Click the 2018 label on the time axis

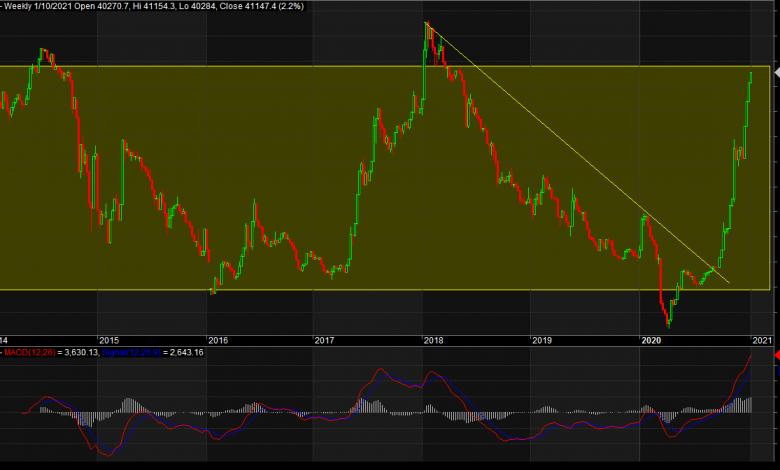[x=433, y=341]
